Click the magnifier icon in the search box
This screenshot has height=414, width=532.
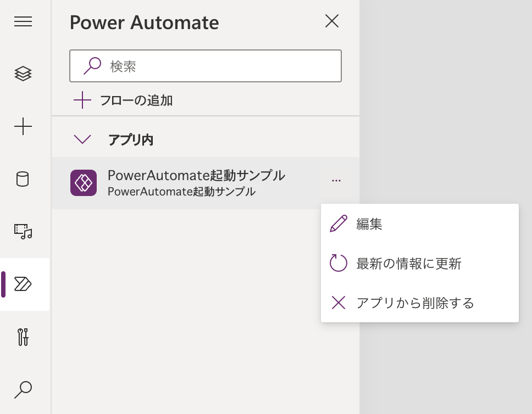92,66
